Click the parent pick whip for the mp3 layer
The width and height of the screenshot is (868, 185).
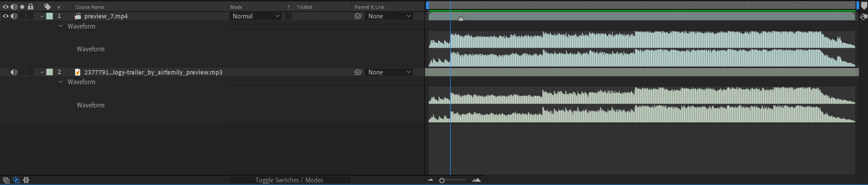pos(358,72)
